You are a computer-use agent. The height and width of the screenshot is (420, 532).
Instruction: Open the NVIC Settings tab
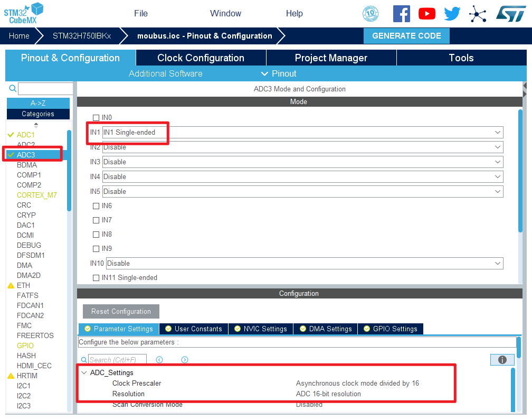pos(261,329)
